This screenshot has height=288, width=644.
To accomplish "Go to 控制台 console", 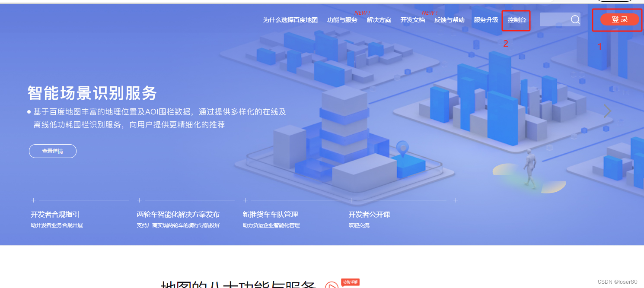I will (517, 20).
